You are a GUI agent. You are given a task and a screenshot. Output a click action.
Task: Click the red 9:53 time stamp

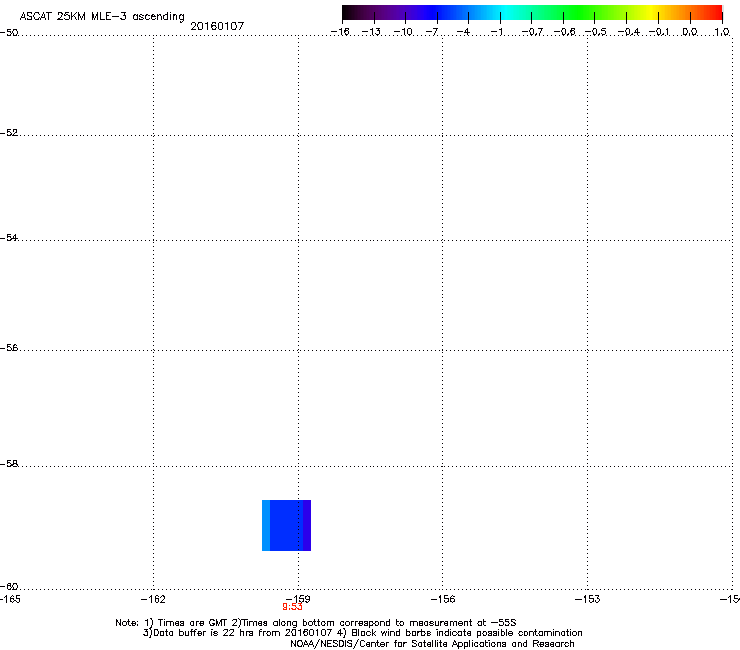pos(292,607)
